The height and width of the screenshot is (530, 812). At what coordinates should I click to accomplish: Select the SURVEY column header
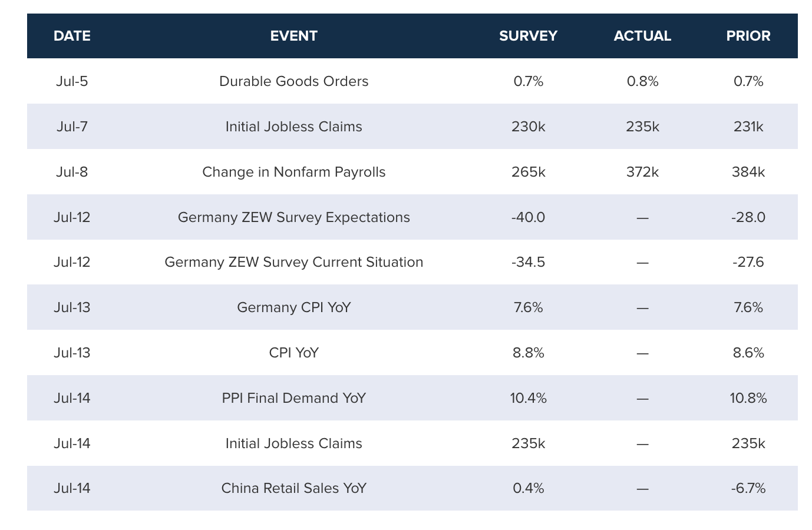pyautogui.click(x=528, y=36)
